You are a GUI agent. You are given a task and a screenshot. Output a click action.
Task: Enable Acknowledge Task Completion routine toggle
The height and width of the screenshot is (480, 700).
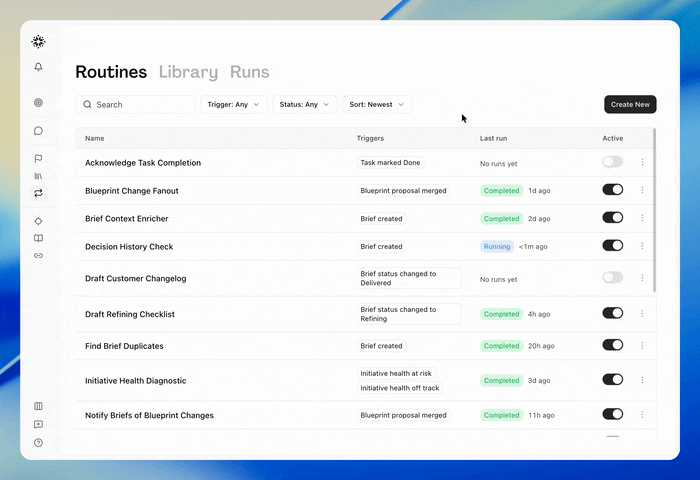(612, 162)
